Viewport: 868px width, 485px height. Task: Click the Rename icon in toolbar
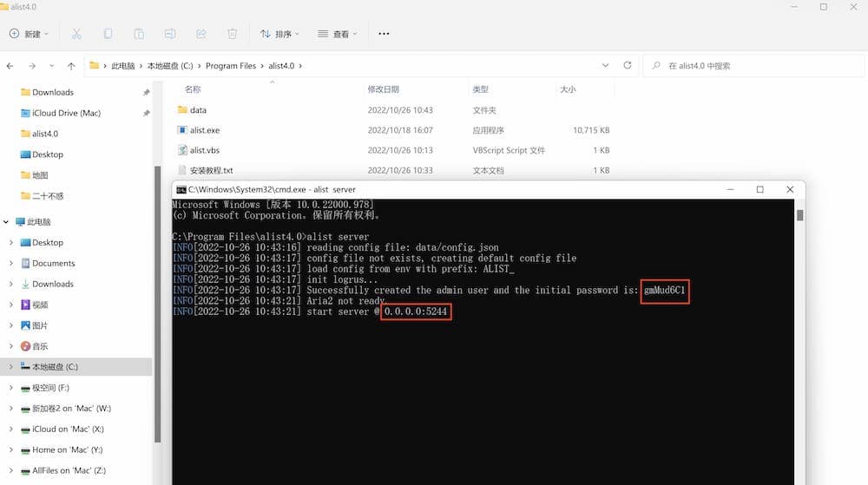click(x=170, y=34)
